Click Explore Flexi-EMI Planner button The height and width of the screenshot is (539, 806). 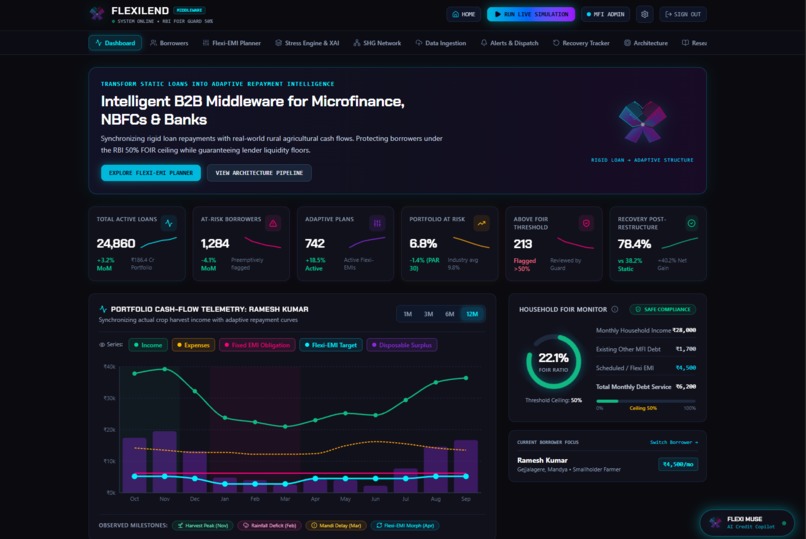tap(151, 173)
